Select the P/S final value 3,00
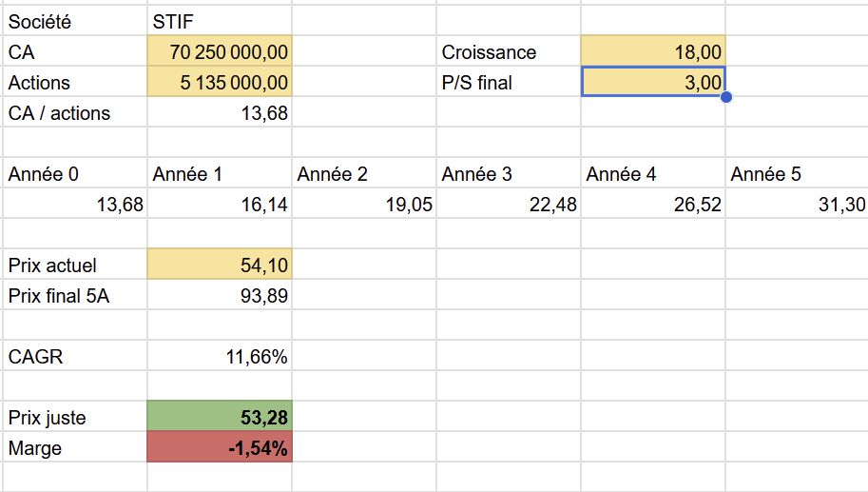This screenshot has height=492, width=868. tap(652, 82)
